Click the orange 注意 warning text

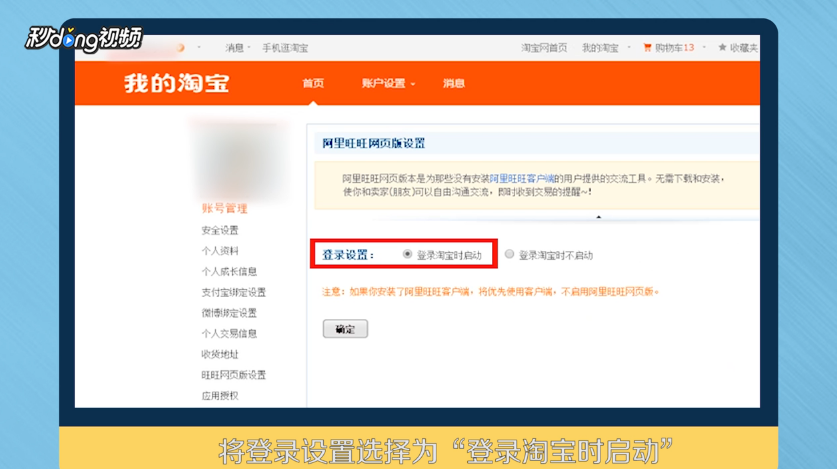tap(491, 292)
